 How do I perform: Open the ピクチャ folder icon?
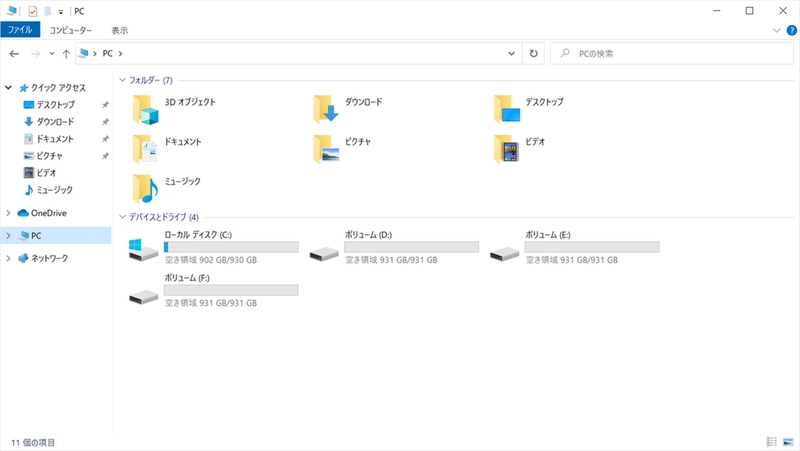[x=326, y=148]
